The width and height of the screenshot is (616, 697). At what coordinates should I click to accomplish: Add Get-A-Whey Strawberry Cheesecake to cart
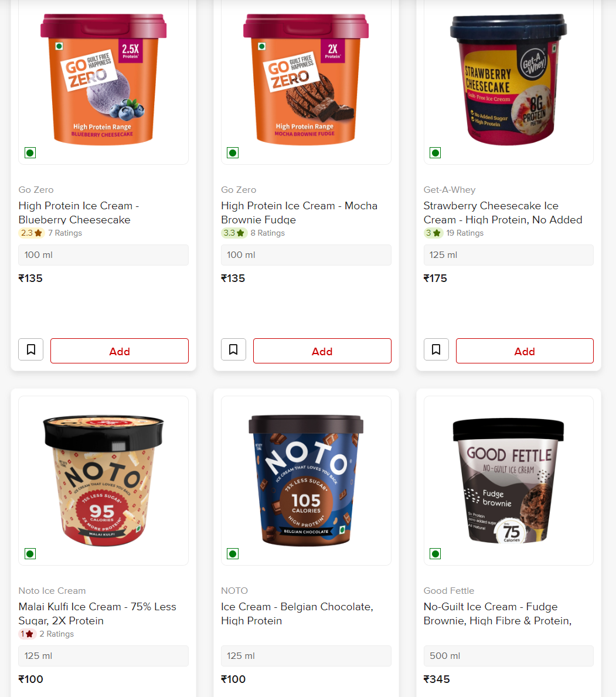[525, 351]
